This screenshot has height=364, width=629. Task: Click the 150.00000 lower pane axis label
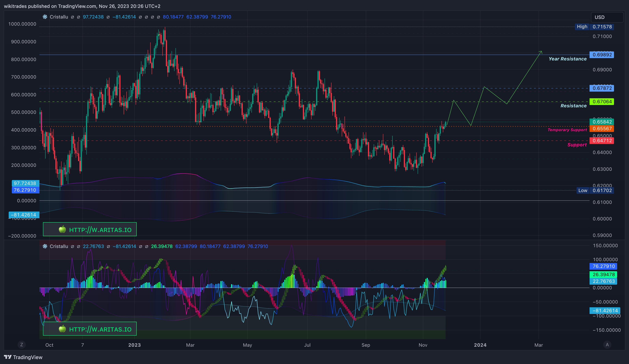[x=605, y=246]
